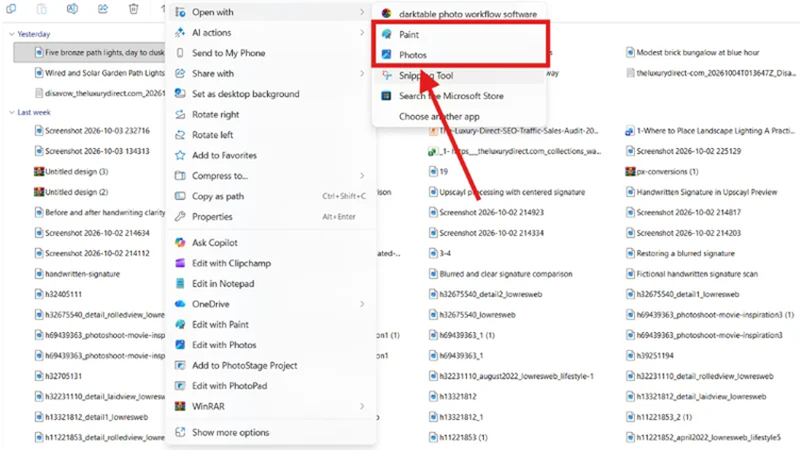
Task: Click the Add to Favorites star icon
Action: coord(180,155)
